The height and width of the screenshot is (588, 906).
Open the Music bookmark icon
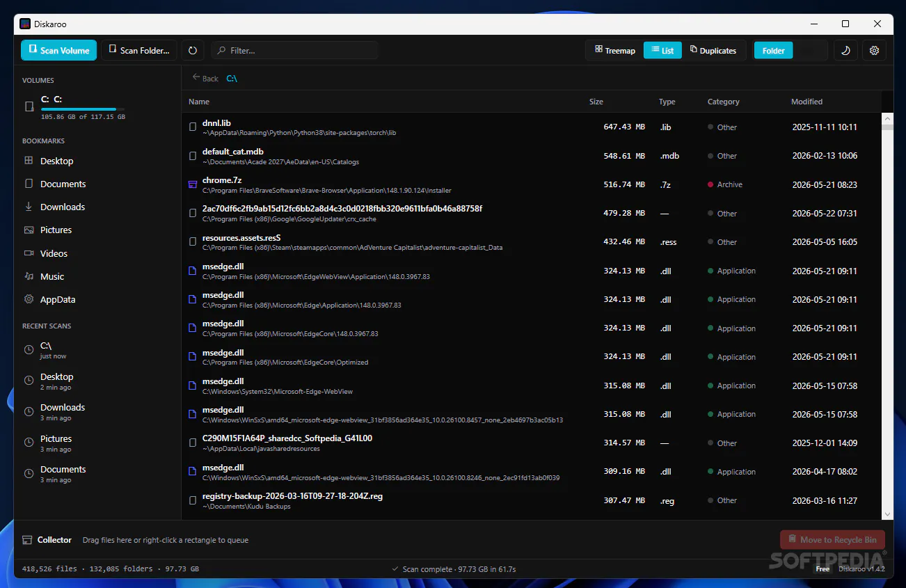[x=29, y=276]
